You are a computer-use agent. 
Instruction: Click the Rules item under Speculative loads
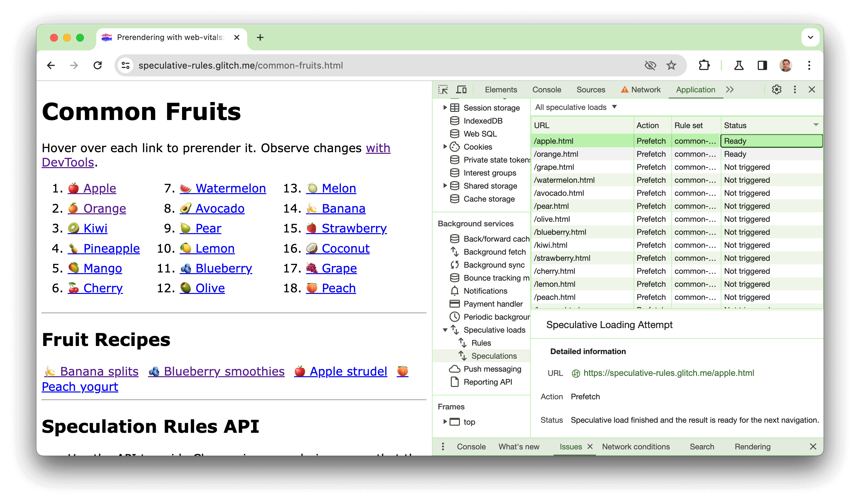coord(480,342)
